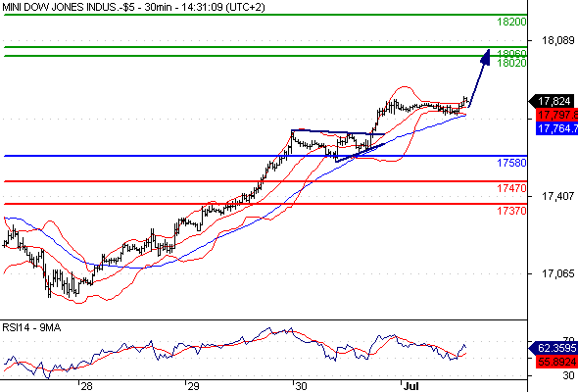This screenshot has width=578, height=392.
Task: Click the 17370 support level label
Action: (511, 211)
